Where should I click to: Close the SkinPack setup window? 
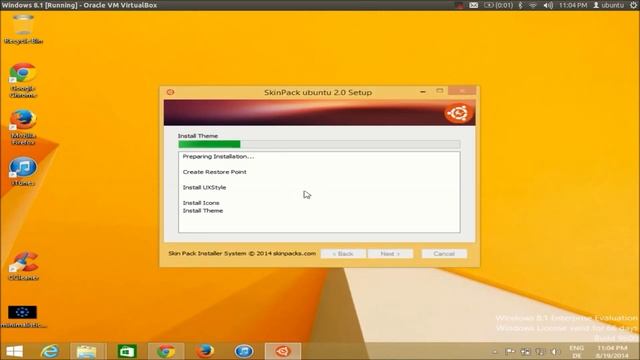point(462,90)
